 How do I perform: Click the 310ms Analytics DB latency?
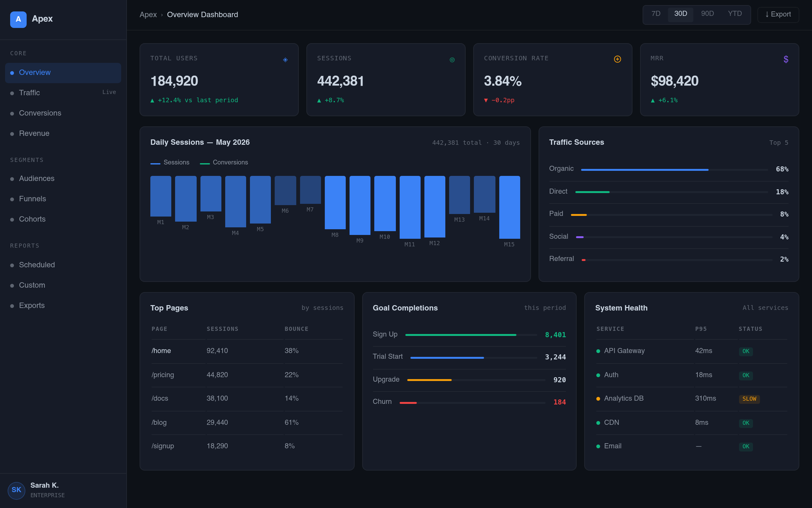tap(705, 398)
